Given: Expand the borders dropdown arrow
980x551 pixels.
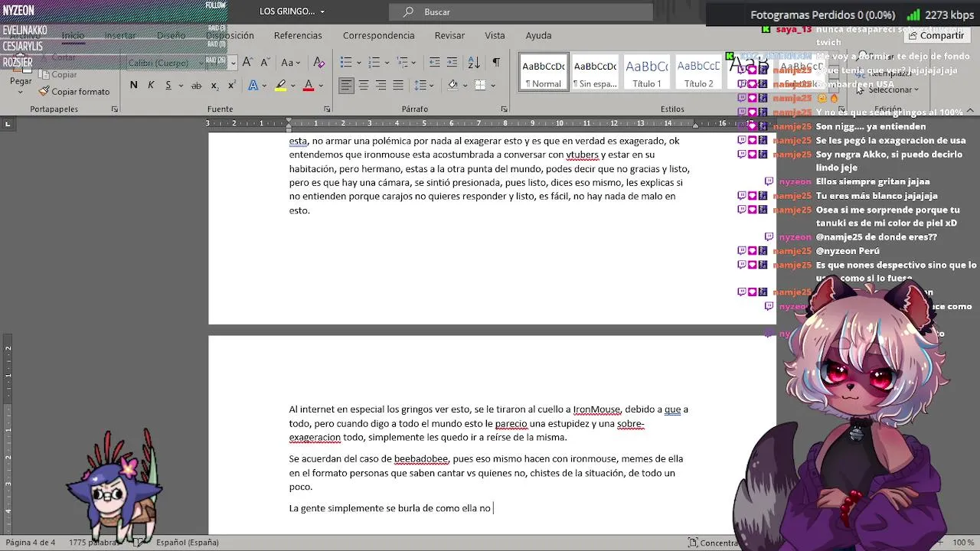Looking at the screenshot, I should pyautogui.click(x=492, y=86).
